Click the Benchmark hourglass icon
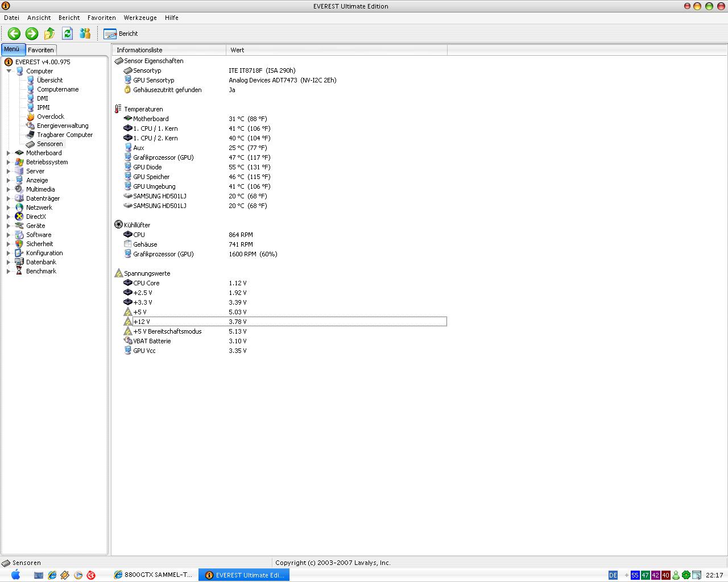 click(19, 271)
